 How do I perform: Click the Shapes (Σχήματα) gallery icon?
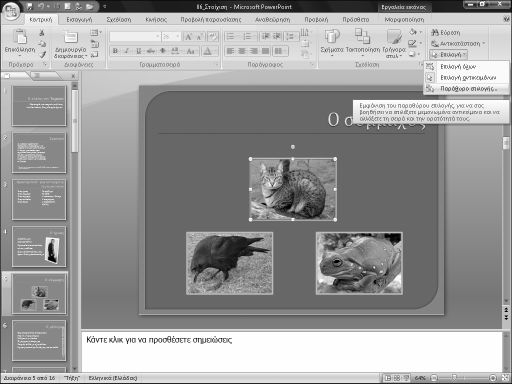(x=332, y=36)
